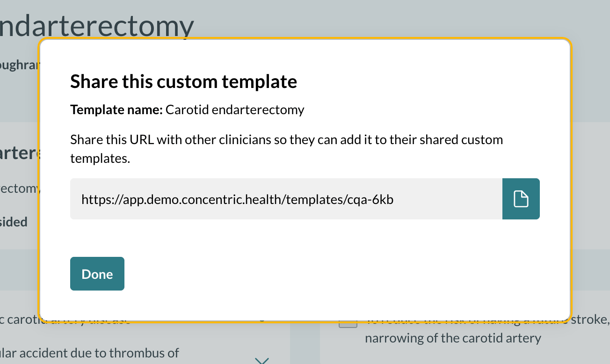Click the template share URL field
Image resolution: width=610 pixels, height=364 pixels.
tap(286, 199)
